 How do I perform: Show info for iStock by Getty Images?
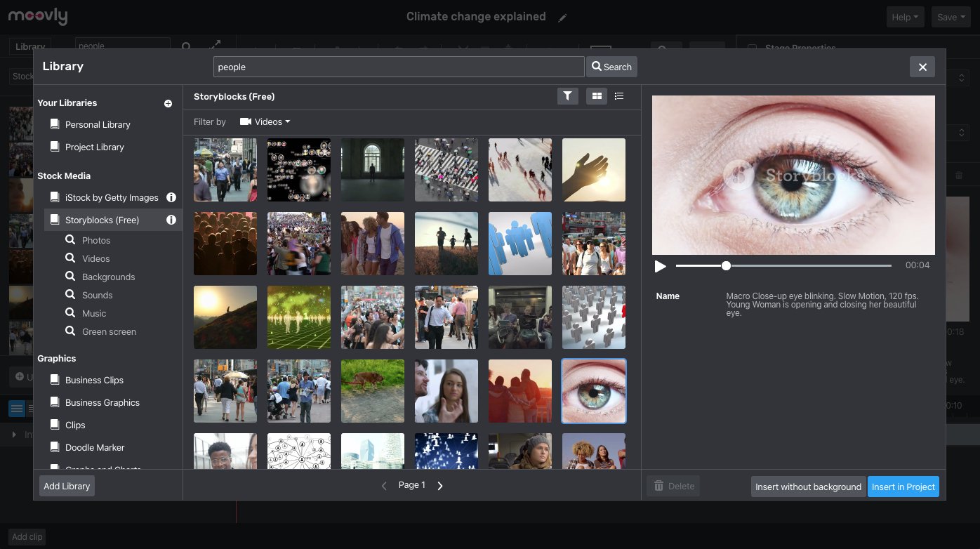click(x=171, y=197)
